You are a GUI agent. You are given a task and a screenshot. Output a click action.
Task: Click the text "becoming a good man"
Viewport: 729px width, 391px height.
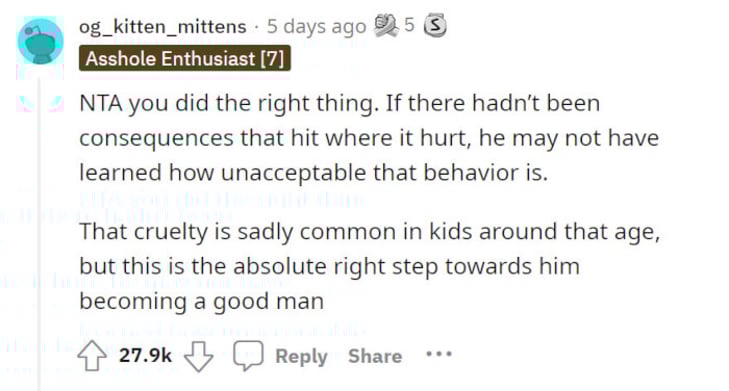(x=202, y=301)
